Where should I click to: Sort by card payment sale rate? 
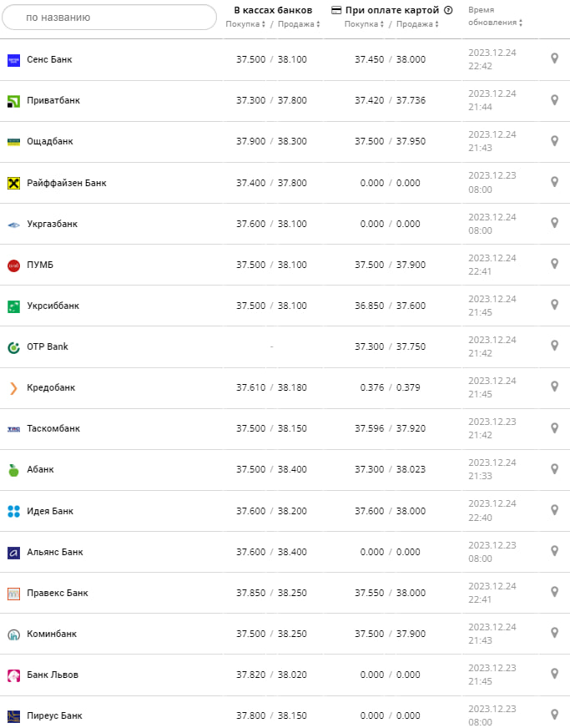(x=416, y=24)
